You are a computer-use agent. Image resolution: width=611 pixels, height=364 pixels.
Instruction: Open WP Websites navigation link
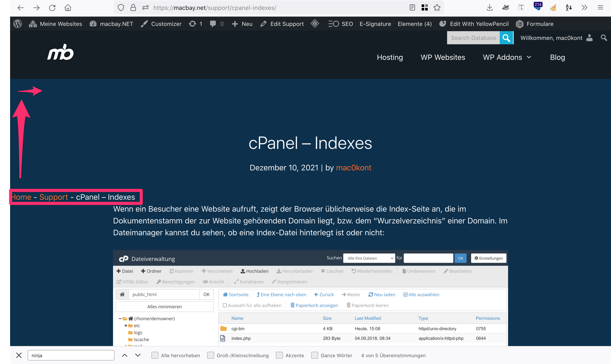point(443,57)
